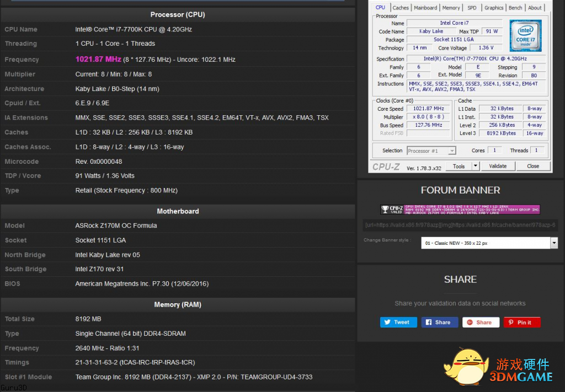The width and height of the screenshot is (565, 392).
Task: Go to the Memory tab in CPU-Z
Action: click(451, 8)
